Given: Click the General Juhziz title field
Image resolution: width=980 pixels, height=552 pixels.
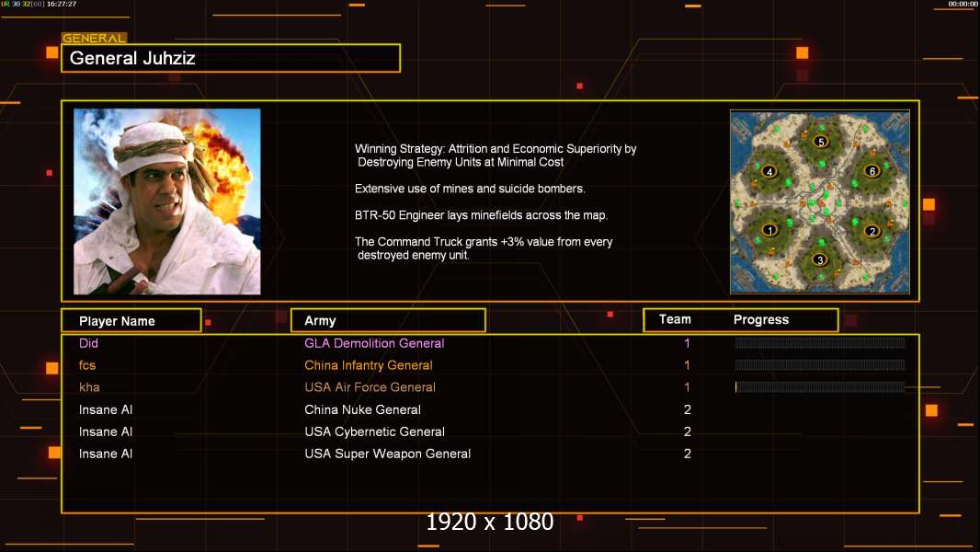Looking at the screenshot, I should [231, 58].
